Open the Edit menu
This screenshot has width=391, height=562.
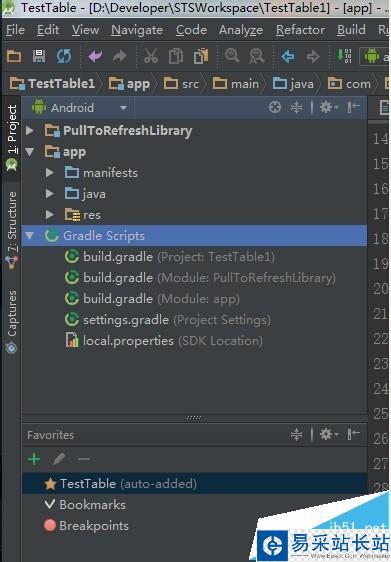[x=48, y=30]
